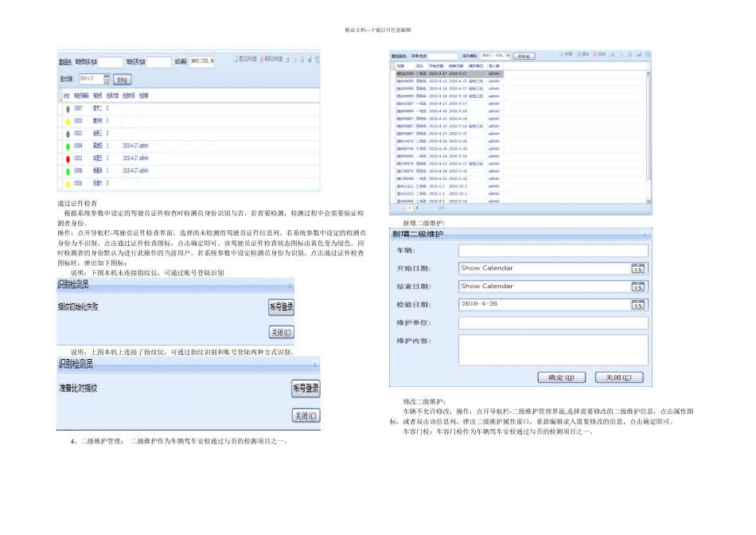Open calendar icon for 结束日期 field
This screenshot has width=756, height=535.
click(x=637, y=287)
